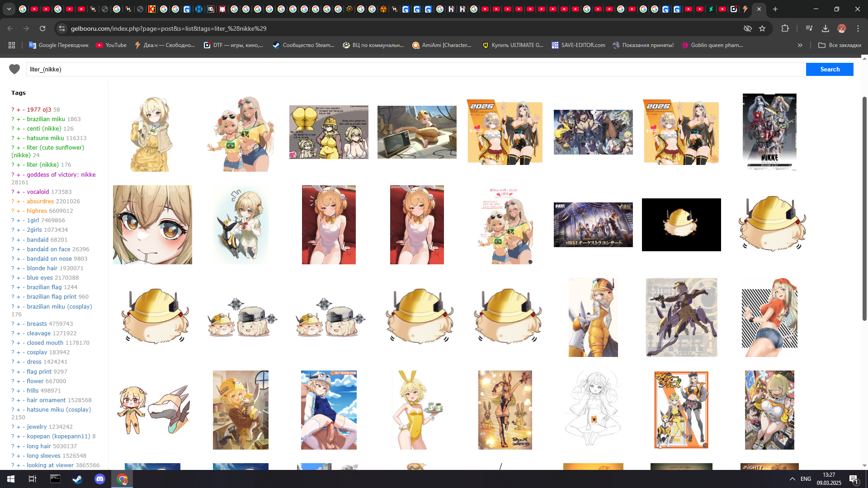
Task: Click the scrollbar down arrow
Action: pos(864,465)
